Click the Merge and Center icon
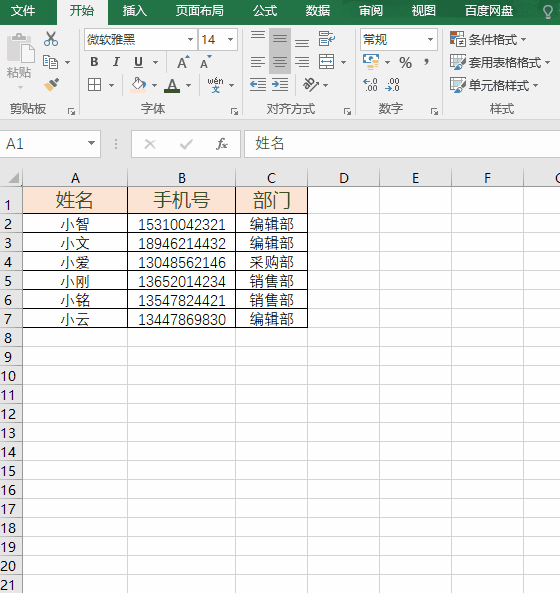Screen dimensions: 560x593 [x=327, y=62]
